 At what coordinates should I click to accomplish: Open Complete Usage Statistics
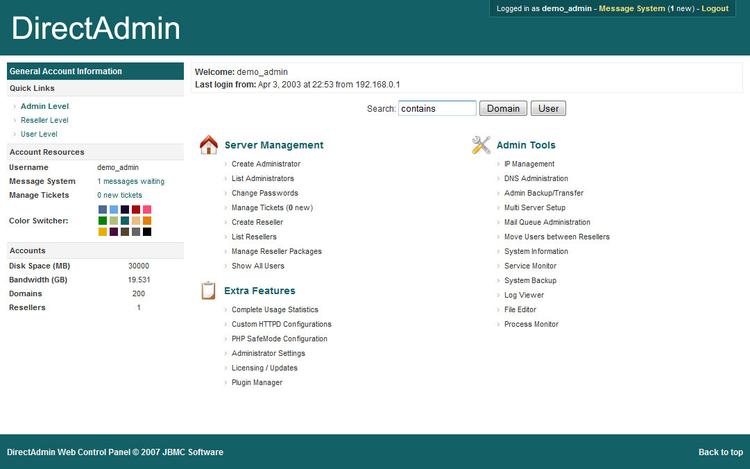(x=275, y=310)
